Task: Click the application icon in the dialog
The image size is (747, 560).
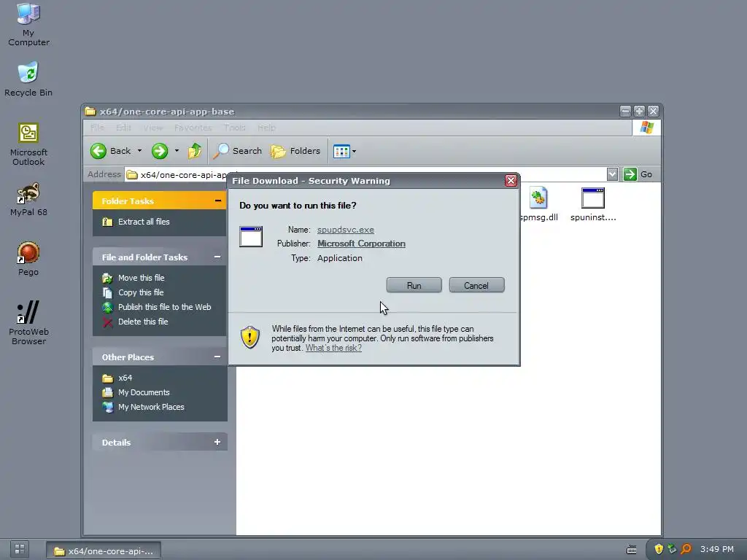Action: pos(251,237)
